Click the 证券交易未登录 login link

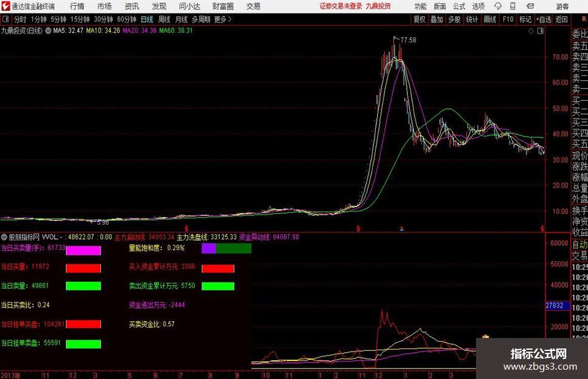click(x=341, y=6)
